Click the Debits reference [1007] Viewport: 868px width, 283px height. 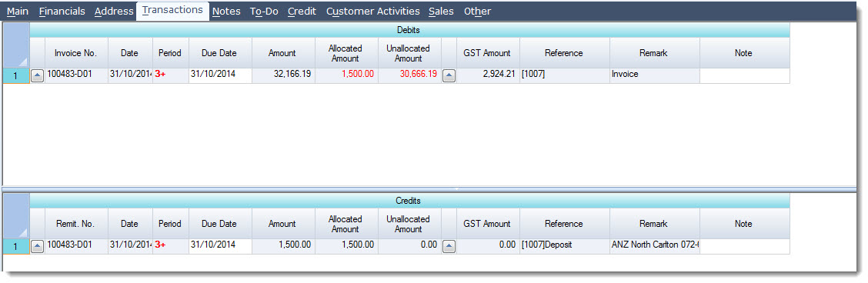(x=565, y=76)
